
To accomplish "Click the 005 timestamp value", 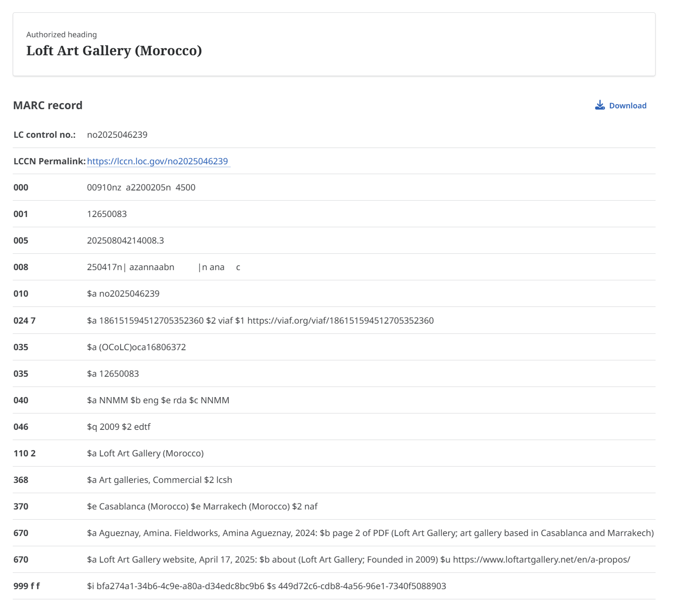I will [x=125, y=241].
